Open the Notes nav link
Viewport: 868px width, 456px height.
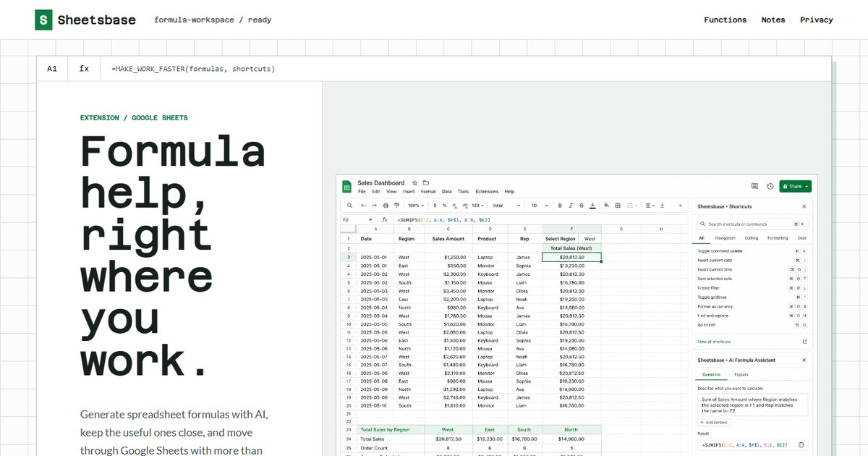point(773,20)
